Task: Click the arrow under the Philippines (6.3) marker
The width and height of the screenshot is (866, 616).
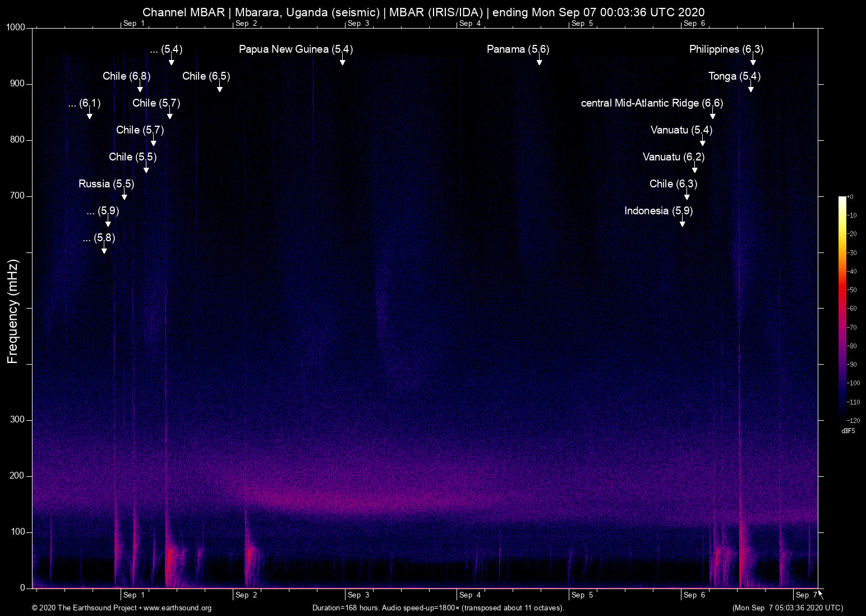Action: [x=753, y=61]
